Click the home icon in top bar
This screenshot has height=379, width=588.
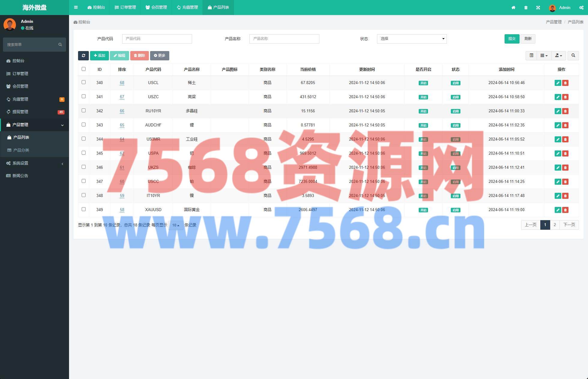point(513,8)
